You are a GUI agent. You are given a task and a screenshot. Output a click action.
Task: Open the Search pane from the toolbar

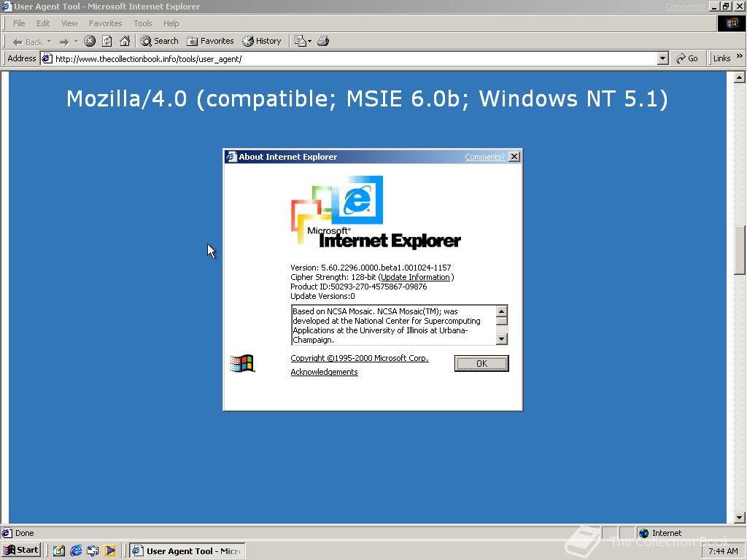pyautogui.click(x=159, y=42)
